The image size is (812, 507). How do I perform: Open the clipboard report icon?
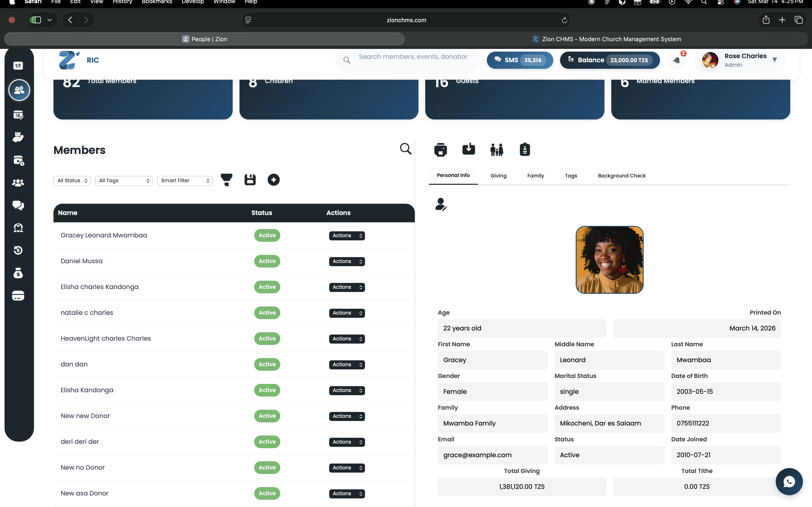[525, 150]
